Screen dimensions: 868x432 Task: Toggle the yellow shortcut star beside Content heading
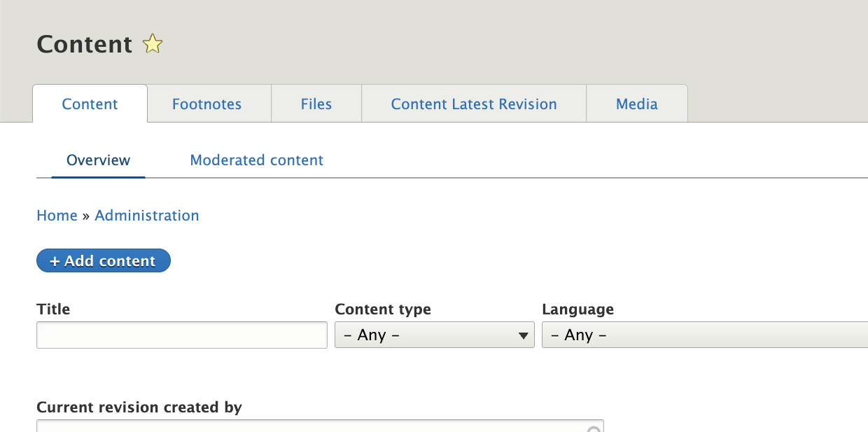pyautogui.click(x=152, y=44)
